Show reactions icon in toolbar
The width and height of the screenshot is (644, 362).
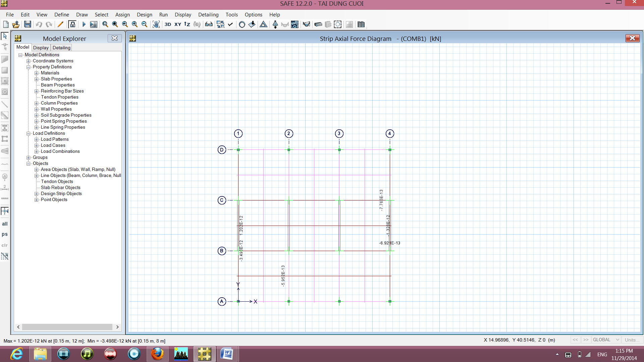[x=275, y=24]
